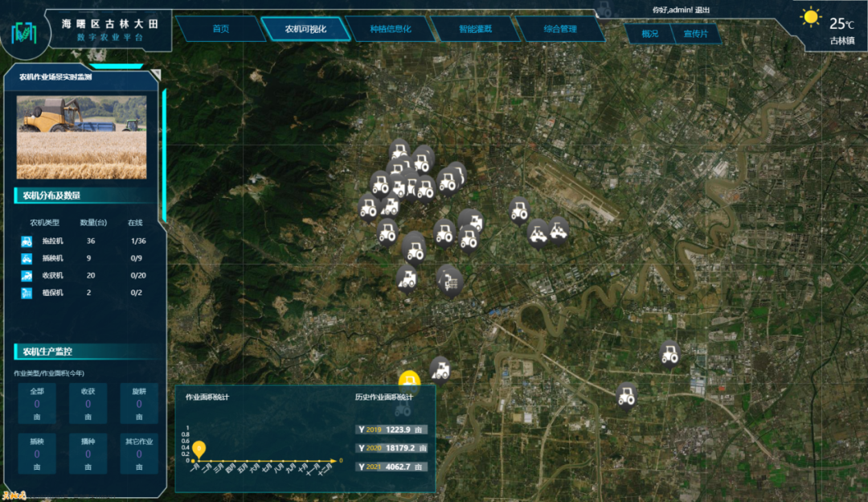Click the tractor marker nearest the airport runway

point(519,211)
